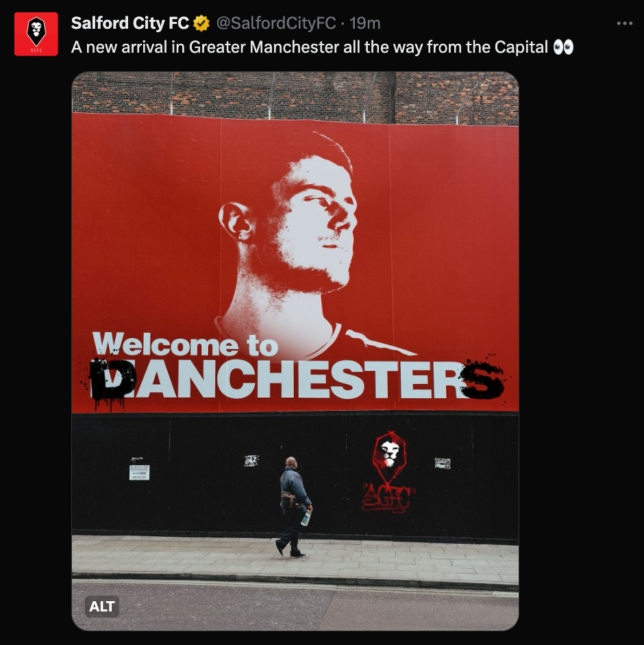Click the 'Welcome to' billboard text
This screenshot has height=645, width=644.
coord(185,344)
